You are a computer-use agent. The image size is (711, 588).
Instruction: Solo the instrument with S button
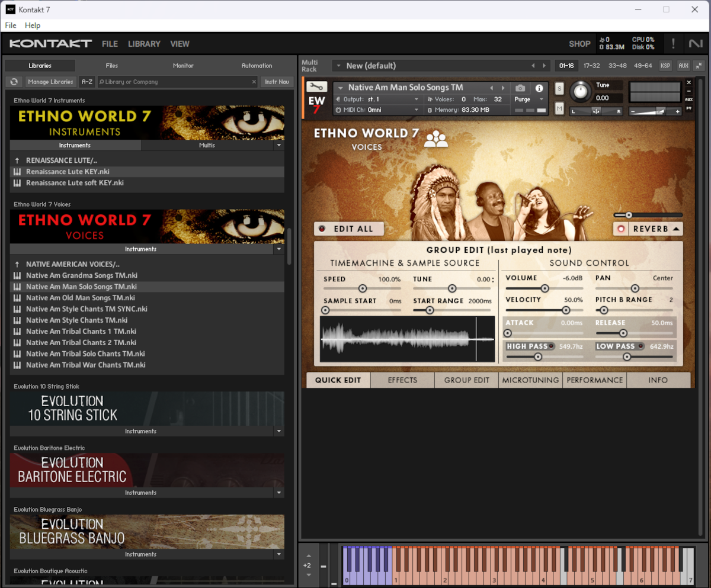point(559,89)
